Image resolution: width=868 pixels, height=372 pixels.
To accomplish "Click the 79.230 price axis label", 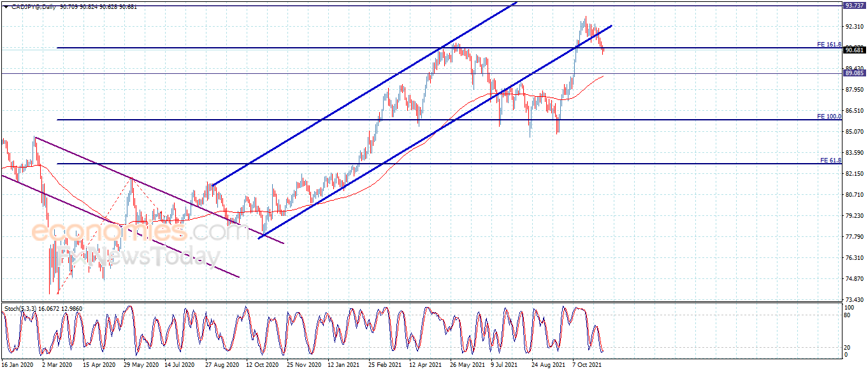I will 855,216.
